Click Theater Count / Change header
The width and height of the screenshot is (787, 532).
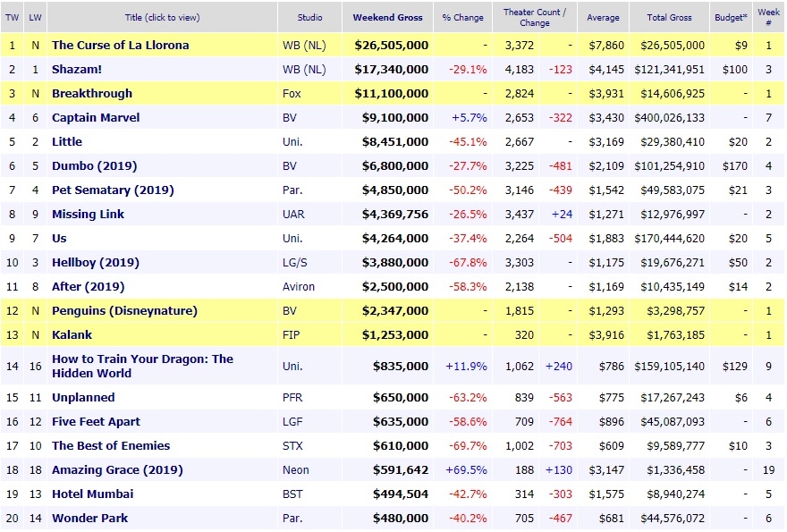535,18
